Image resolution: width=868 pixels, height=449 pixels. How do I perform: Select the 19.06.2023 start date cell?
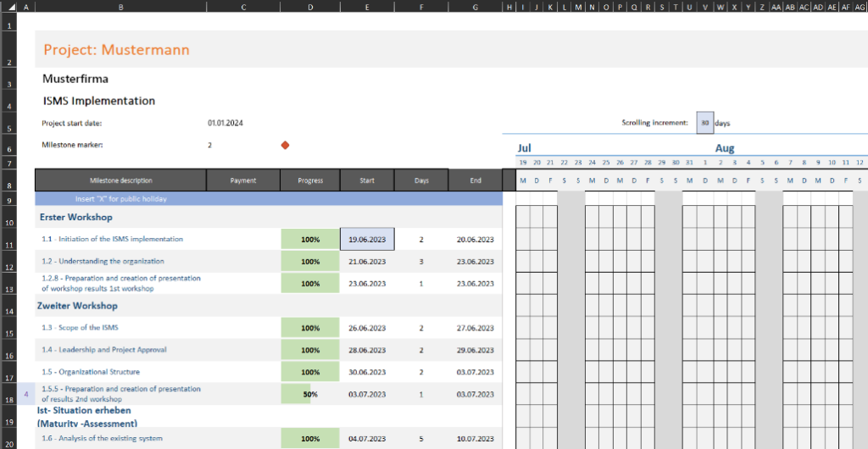pyautogui.click(x=366, y=240)
